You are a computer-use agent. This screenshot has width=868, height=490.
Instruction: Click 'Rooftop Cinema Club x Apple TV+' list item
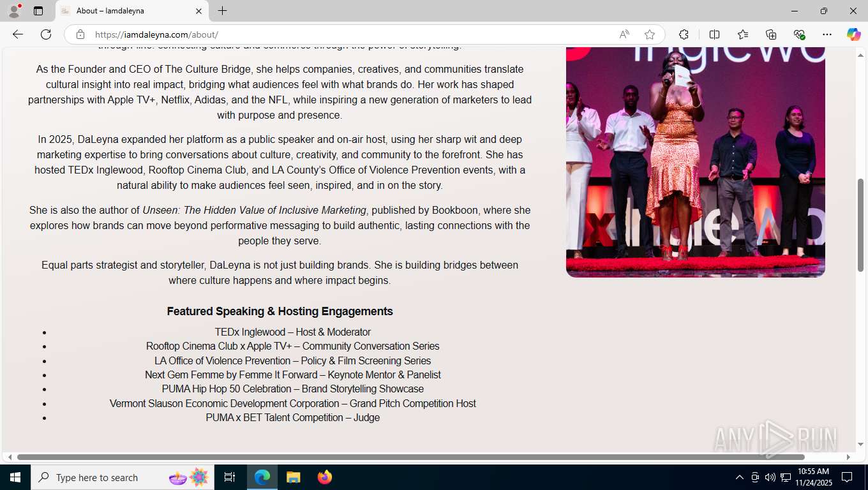coord(293,346)
